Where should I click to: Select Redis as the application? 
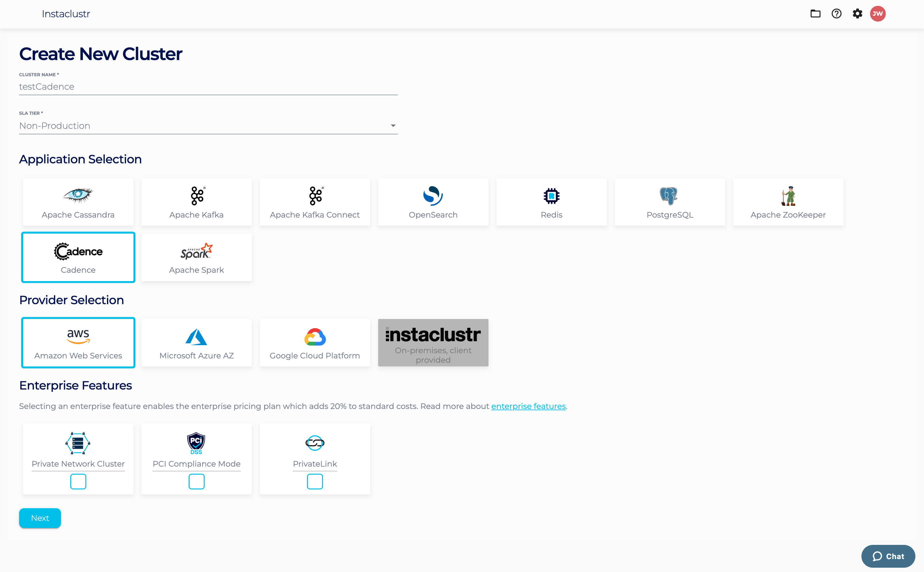pyautogui.click(x=551, y=202)
